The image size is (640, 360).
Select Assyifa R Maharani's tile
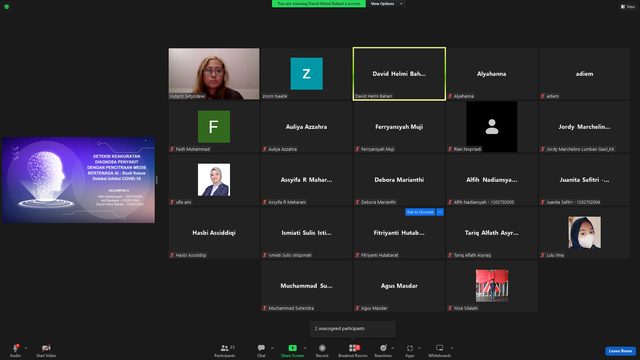pyautogui.click(x=307, y=180)
